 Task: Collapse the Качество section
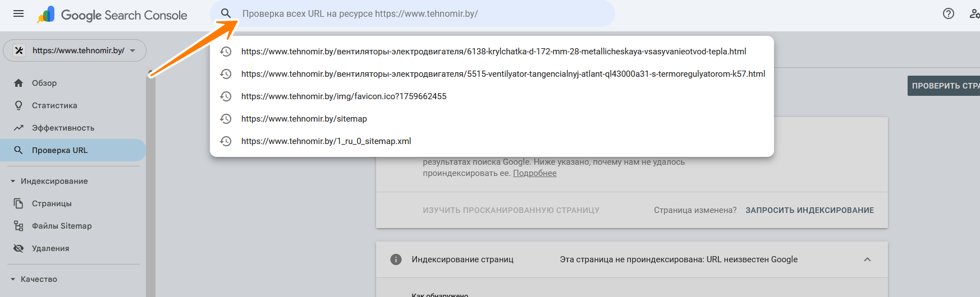13,279
